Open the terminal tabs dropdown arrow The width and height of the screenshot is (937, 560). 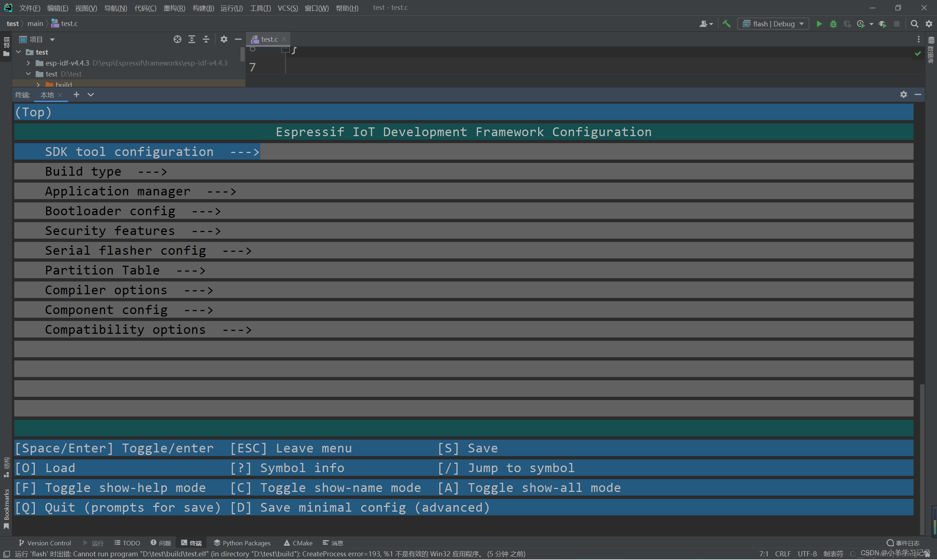pyautogui.click(x=90, y=95)
